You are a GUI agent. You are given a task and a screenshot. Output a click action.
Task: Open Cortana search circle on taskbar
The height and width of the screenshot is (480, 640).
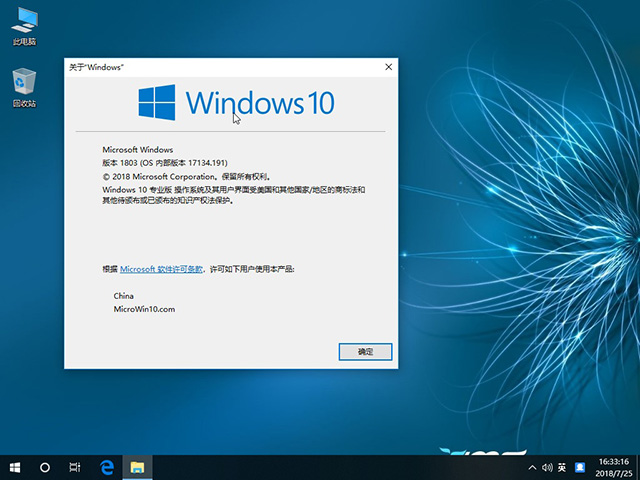click(x=44, y=467)
